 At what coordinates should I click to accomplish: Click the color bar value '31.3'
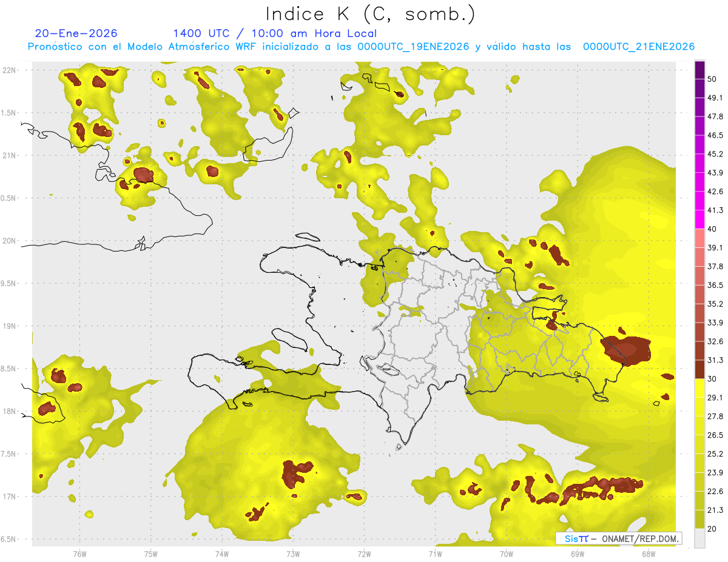coord(715,360)
